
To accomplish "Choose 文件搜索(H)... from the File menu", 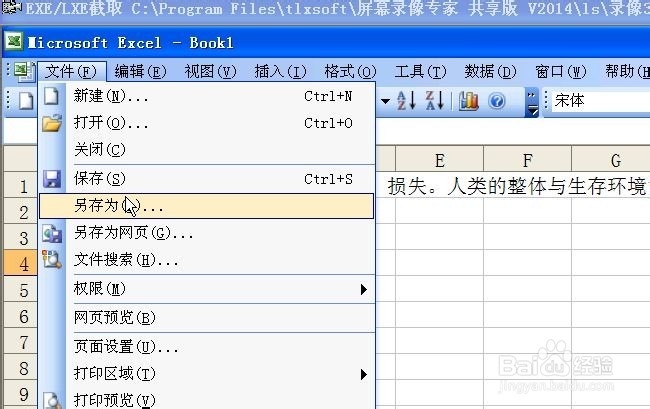I will pyautogui.click(x=207, y=260).
